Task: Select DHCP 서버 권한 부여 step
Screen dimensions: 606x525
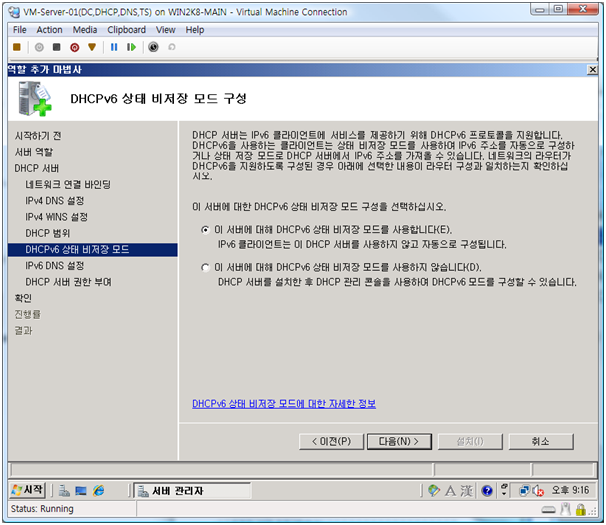Action: point(68,282)
